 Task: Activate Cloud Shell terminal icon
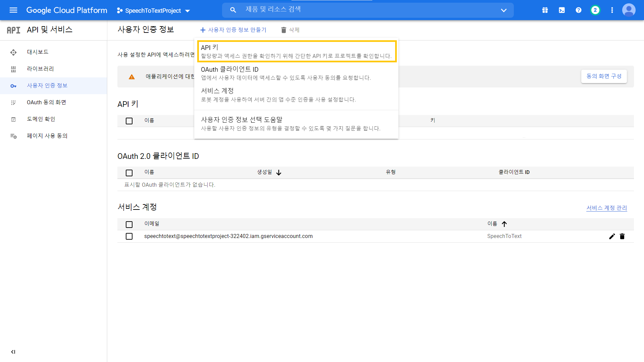(562, 10)
